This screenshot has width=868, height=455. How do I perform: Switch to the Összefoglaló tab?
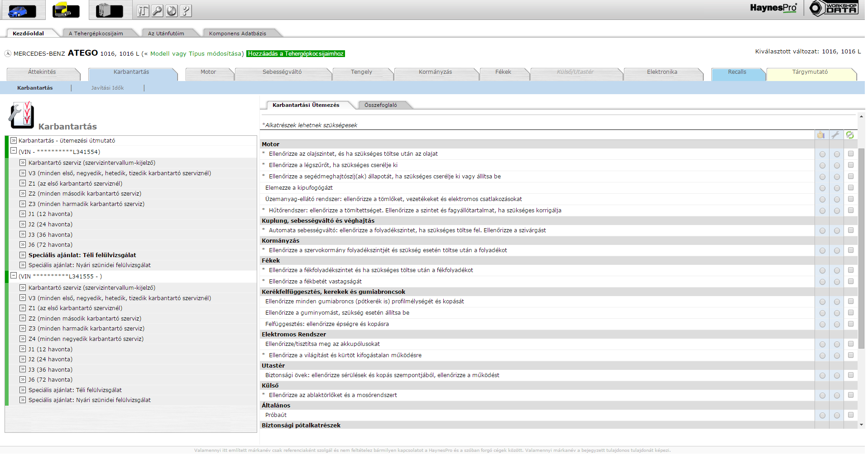[x=380, y=105]
